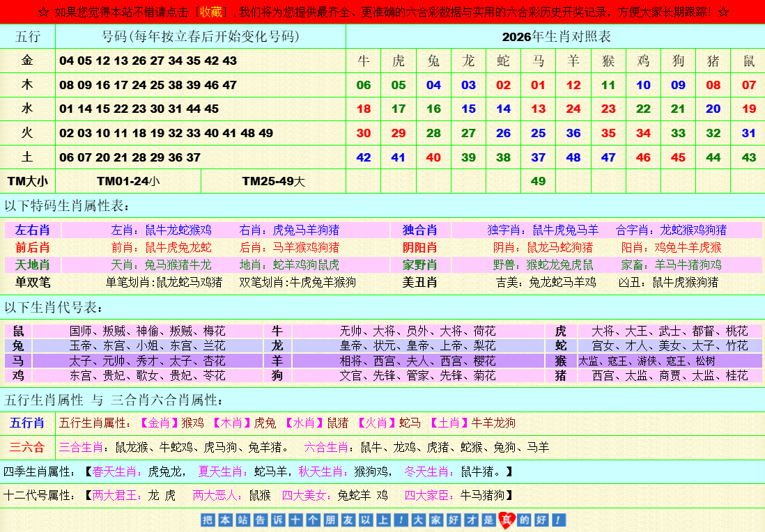This screenshot has height=532, width=765.
Task: Click the 龙 zodiac column header
Action: pyautogui.click(x=468, y=61)
